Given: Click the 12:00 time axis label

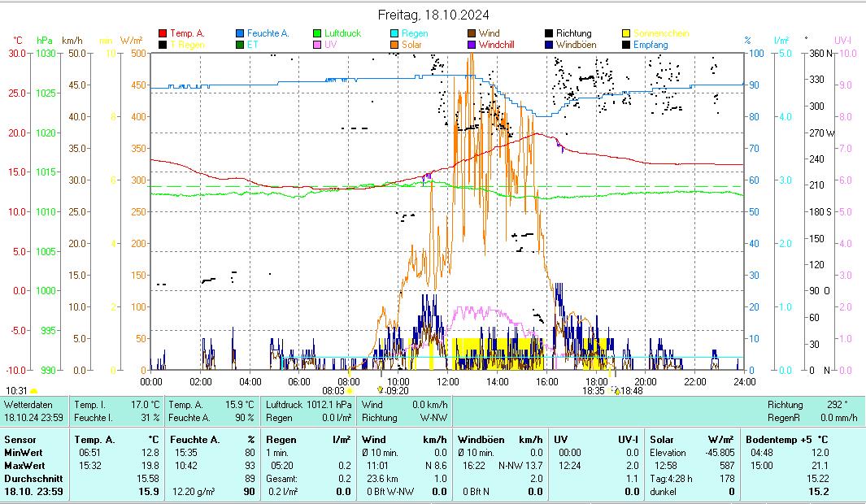Looking at the screenshot, I should [448, 381].
